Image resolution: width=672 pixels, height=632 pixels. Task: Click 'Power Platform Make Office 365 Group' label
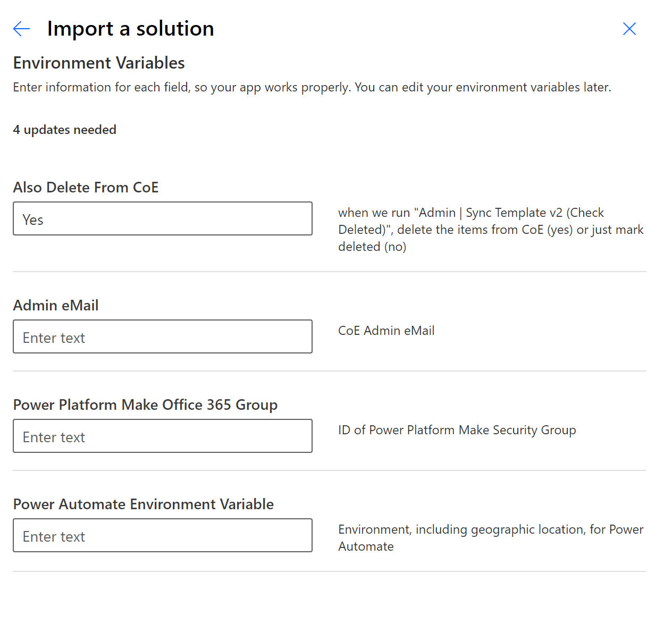click(x=145, y=405)
